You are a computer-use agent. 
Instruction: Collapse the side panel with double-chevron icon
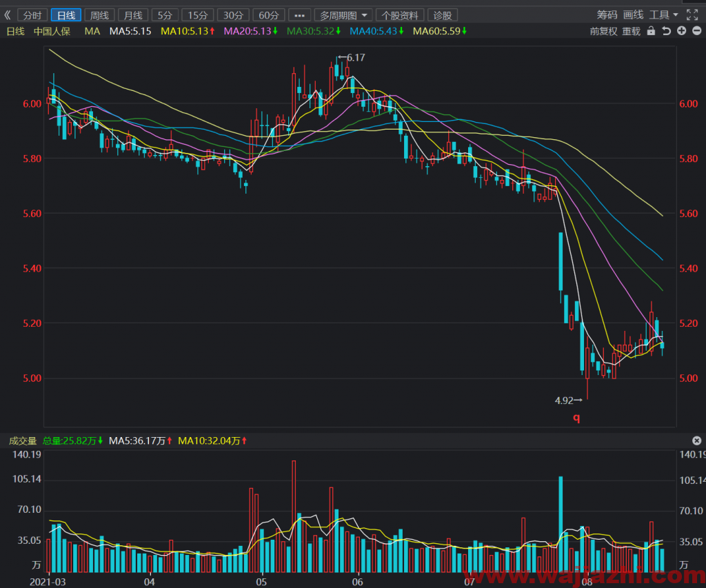(x=7, y=15)
